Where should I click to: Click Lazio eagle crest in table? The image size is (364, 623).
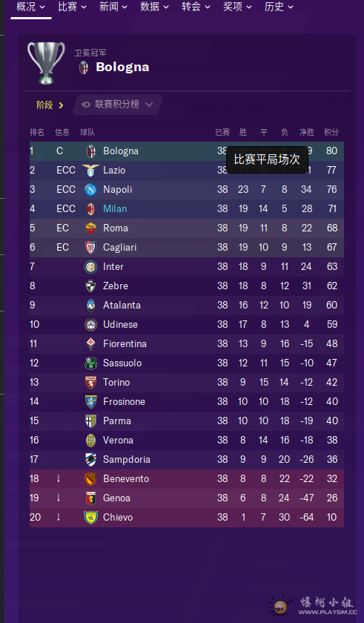coord(91,170)
